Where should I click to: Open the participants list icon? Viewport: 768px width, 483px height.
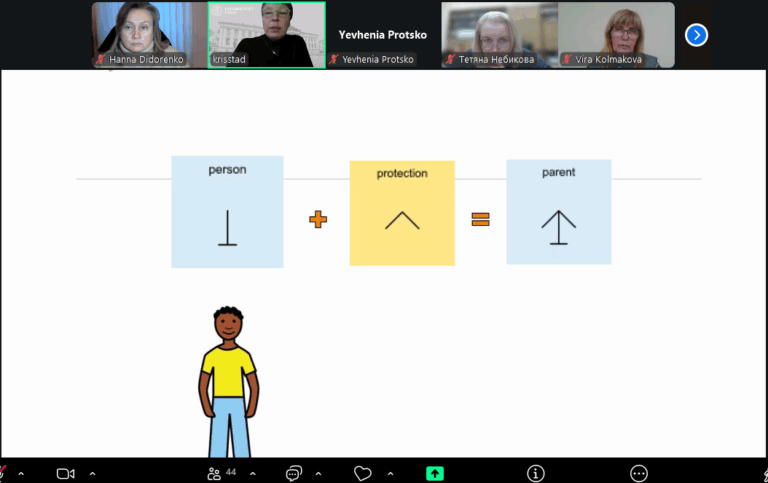213,473
